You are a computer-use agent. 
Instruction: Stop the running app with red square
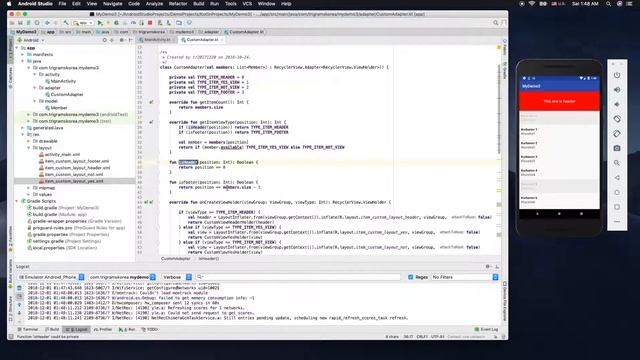click(x=150, y=23)
